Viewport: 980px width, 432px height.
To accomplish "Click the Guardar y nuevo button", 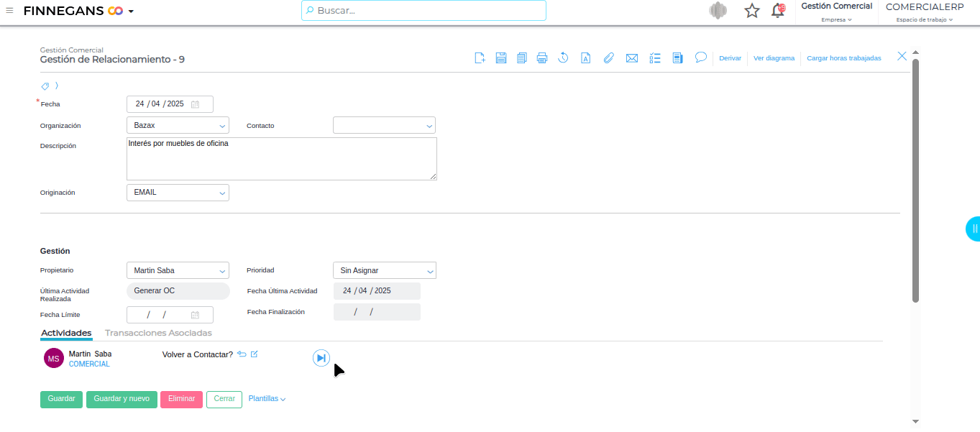I will (122, 399).
